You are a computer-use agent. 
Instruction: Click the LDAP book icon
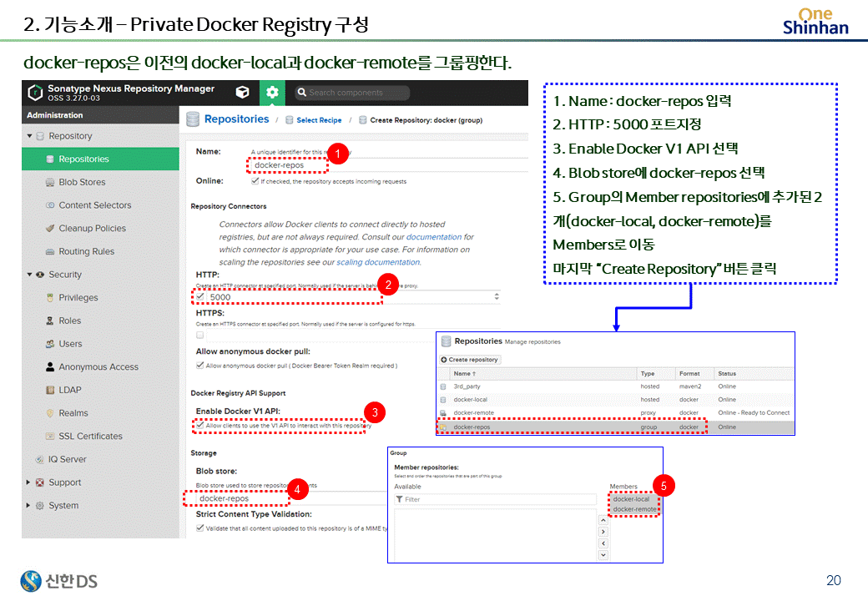point(50,390)
